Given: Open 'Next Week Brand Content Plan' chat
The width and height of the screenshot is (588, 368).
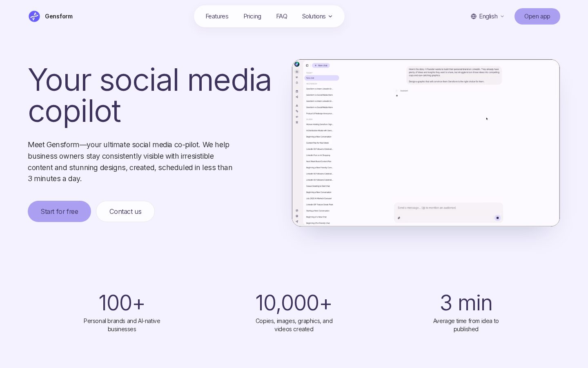Looking at the screenshot, I should click(x=319, y=161).
